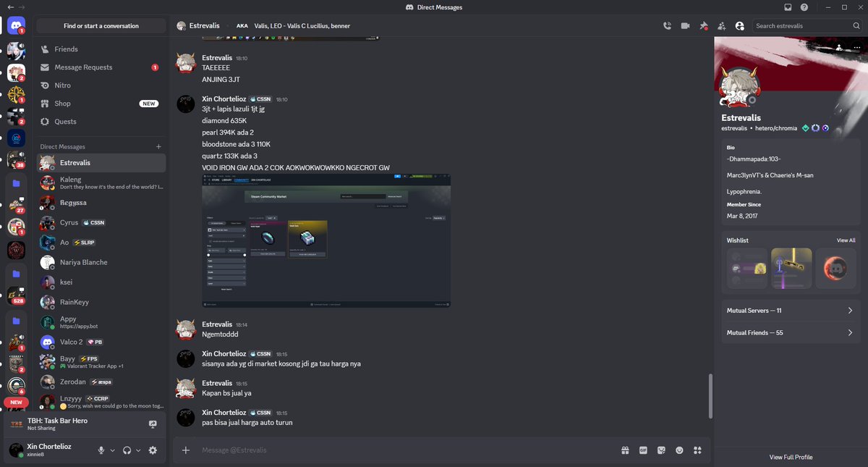Open pinned messages
The height and width of the screenshot is (467, 868).
[703, 25]
